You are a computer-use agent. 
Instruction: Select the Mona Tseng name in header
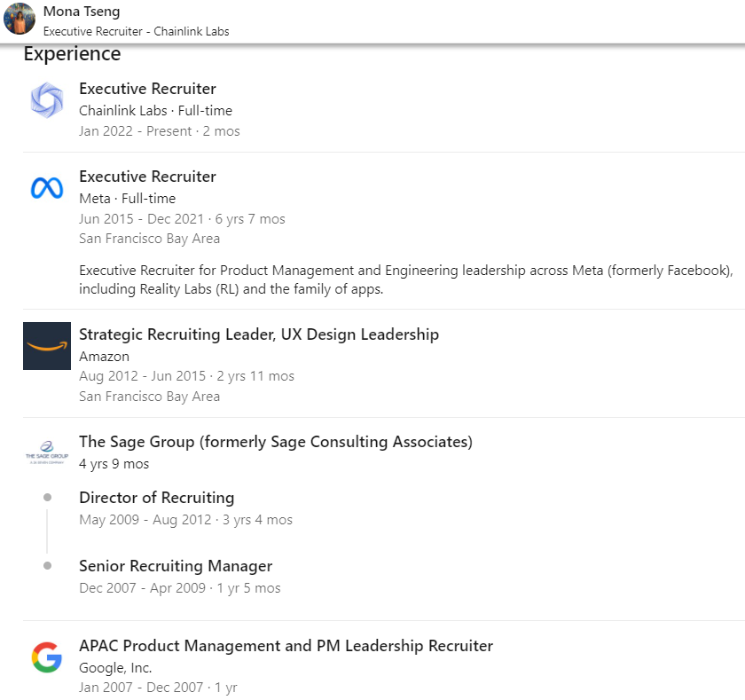82,11
